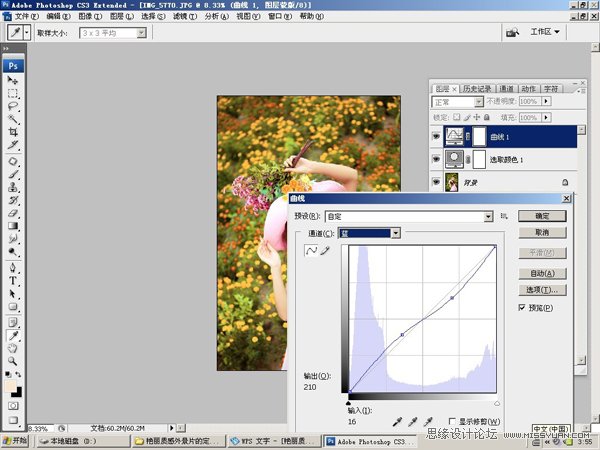Viewport: 600px width, 450px height.
Task: Select the History Brush tool
Action: [x=13, y=200]
